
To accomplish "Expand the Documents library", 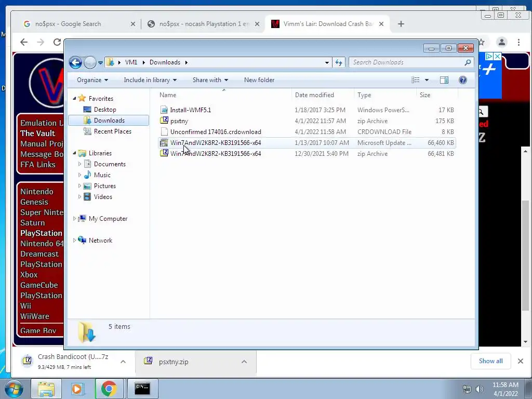I will point(79,164).
